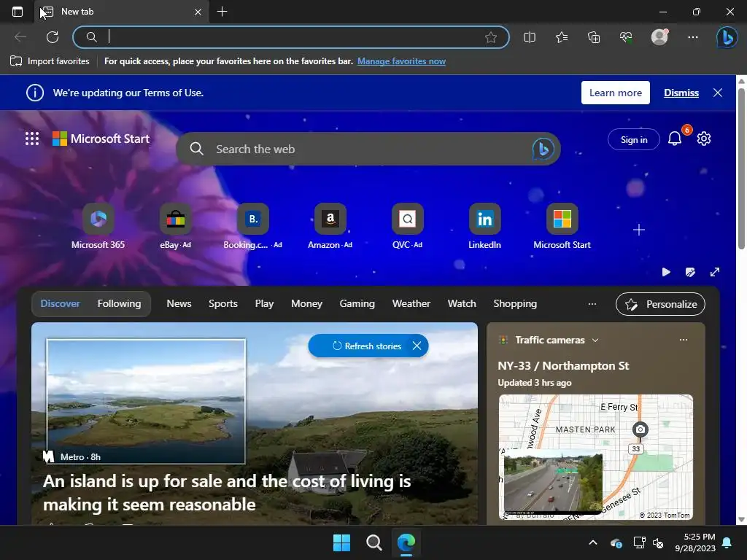
Task: Close the Terms of Use banner X
Action: [718, 93]
